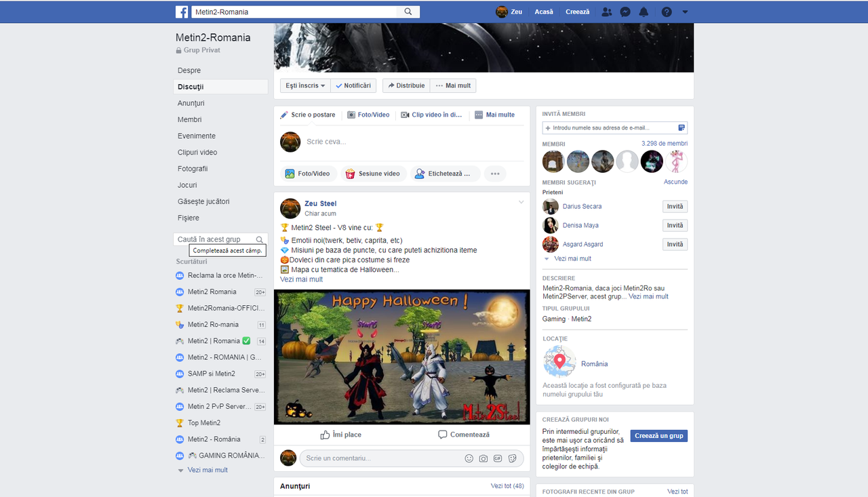Open the notifications bell
The image size is (868, 497).
(644, 12)
